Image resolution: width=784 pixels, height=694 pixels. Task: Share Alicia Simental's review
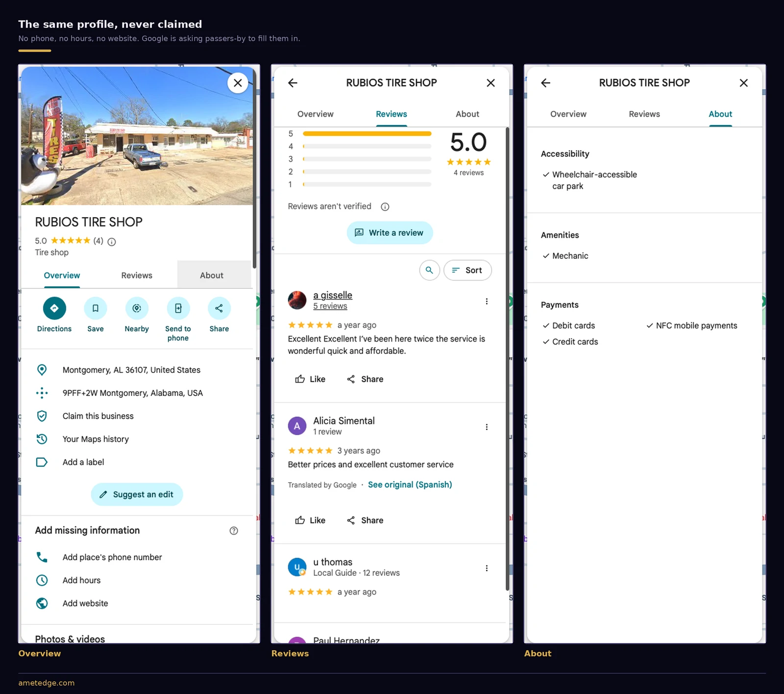pos(365,520)
